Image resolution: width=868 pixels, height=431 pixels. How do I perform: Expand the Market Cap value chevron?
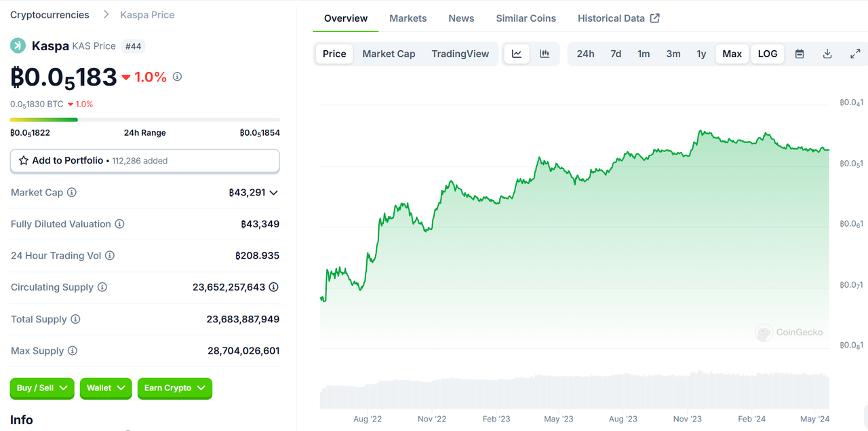274,193
